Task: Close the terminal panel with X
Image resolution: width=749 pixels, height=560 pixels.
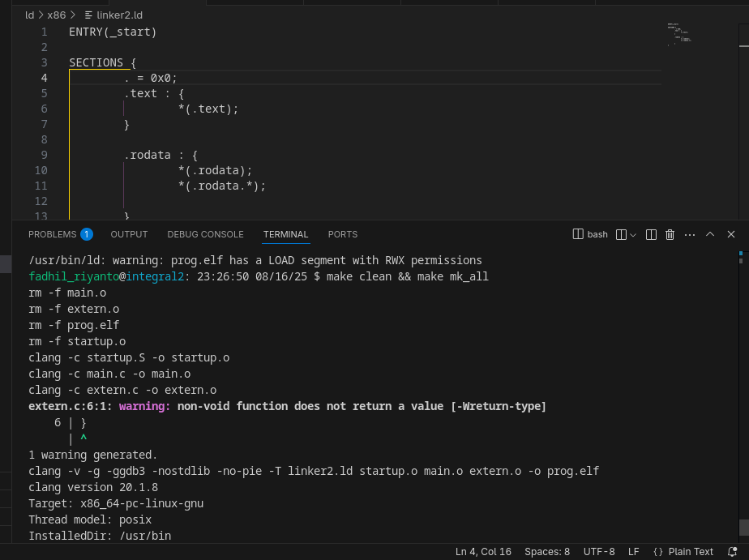Action: click(x=730, y=234)
